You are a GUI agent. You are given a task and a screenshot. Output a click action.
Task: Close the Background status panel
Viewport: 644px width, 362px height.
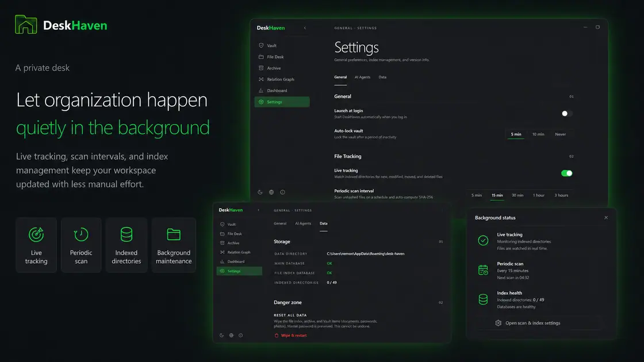click(606, 218)
